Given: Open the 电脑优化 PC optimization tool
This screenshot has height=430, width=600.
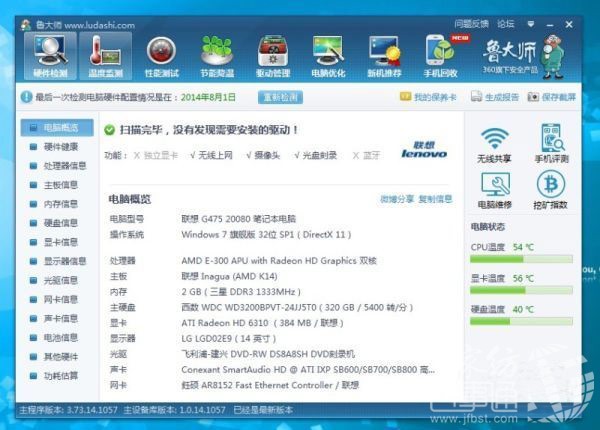Looking at the screenshot, I should (x=328, y=57).
